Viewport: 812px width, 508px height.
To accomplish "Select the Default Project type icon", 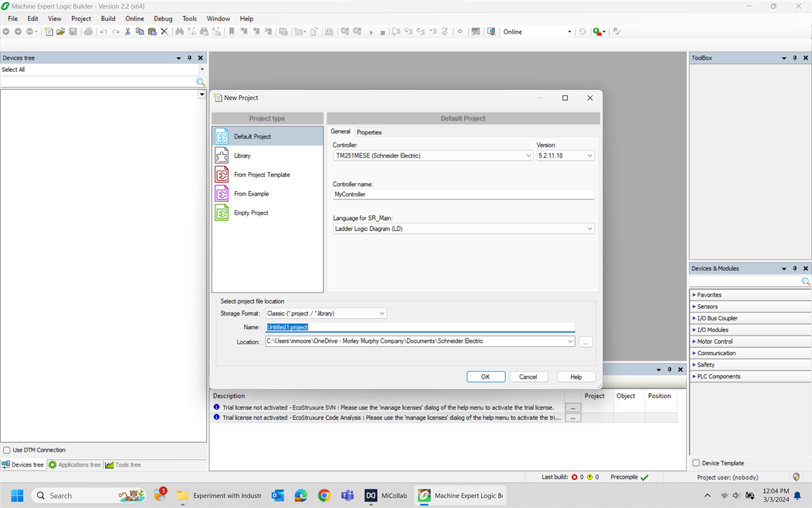I will tap(221, 137).
